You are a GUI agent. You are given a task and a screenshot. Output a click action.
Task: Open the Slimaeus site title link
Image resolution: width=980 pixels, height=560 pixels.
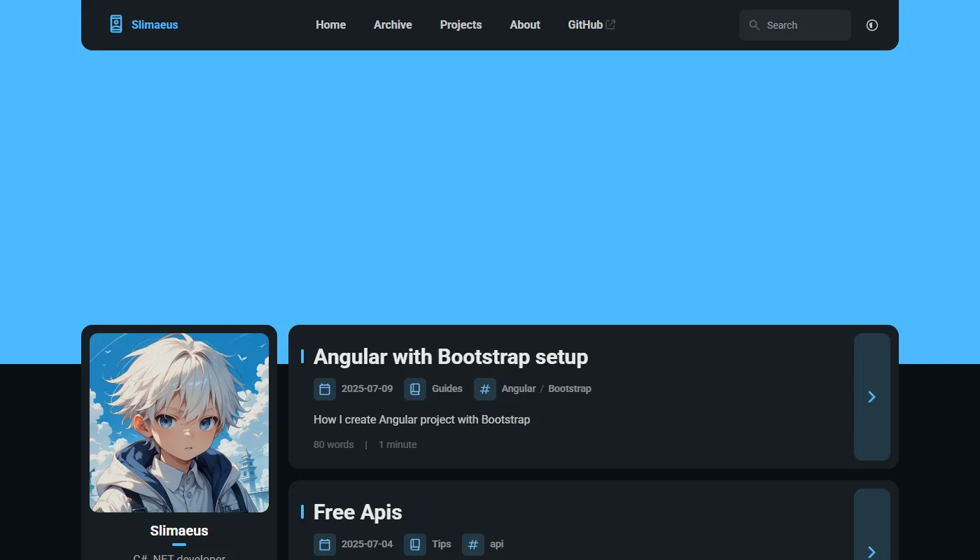point(155,25)
